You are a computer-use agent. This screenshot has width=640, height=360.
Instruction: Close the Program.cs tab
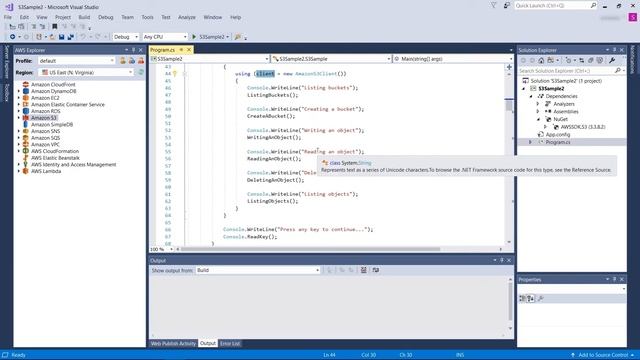(x=189, y=50)
